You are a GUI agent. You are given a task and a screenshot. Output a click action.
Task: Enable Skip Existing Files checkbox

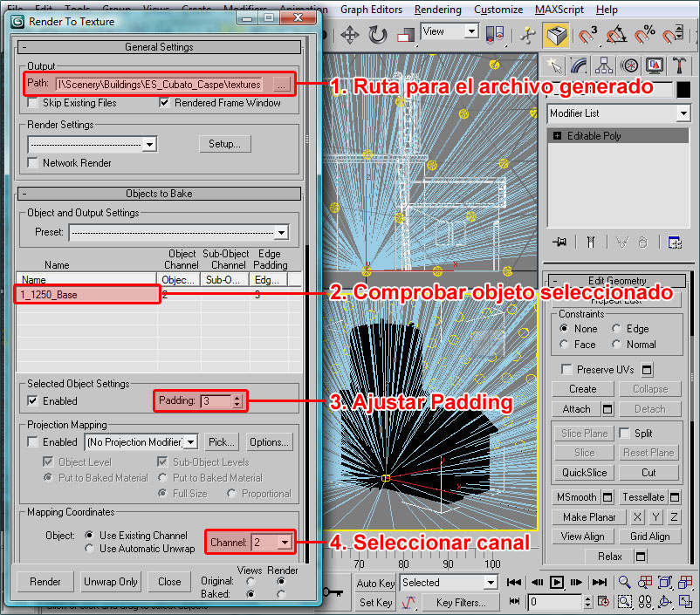point(34,103)
